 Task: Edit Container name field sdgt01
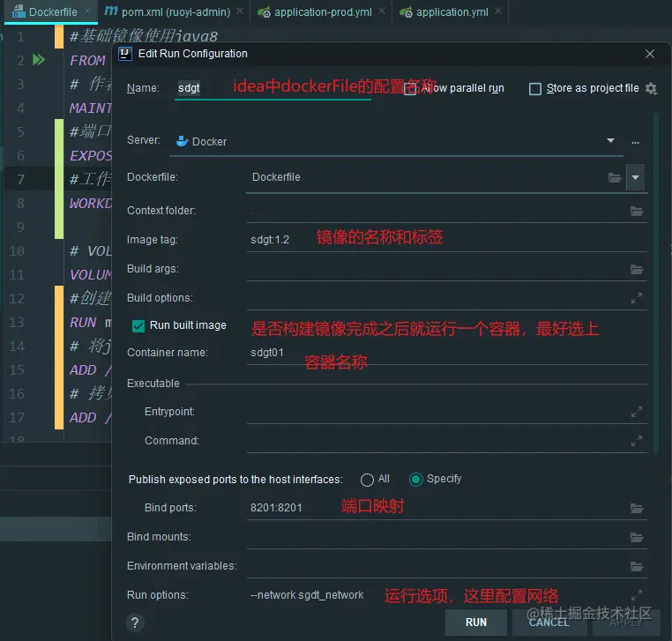446,353
